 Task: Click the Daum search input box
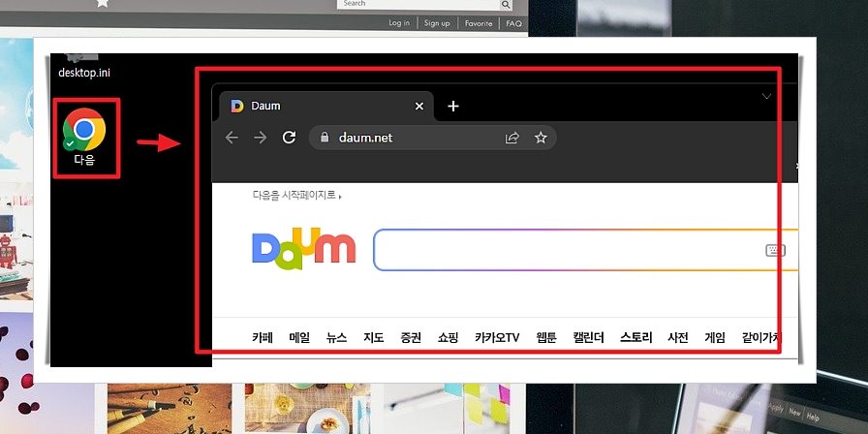pos(586,250)
